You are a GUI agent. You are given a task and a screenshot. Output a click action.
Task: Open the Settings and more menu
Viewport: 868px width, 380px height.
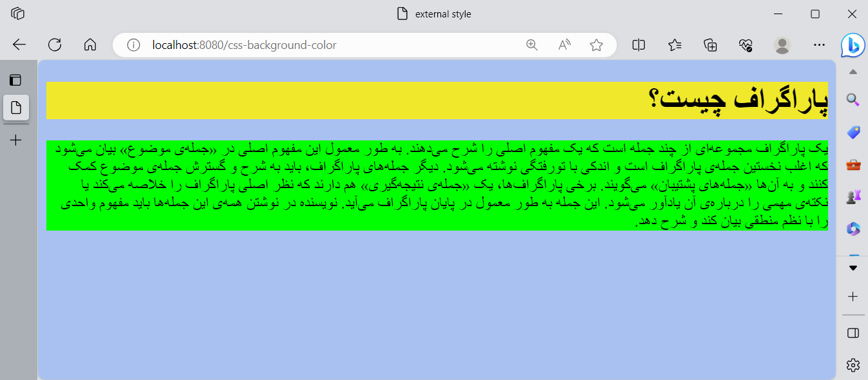819,45
